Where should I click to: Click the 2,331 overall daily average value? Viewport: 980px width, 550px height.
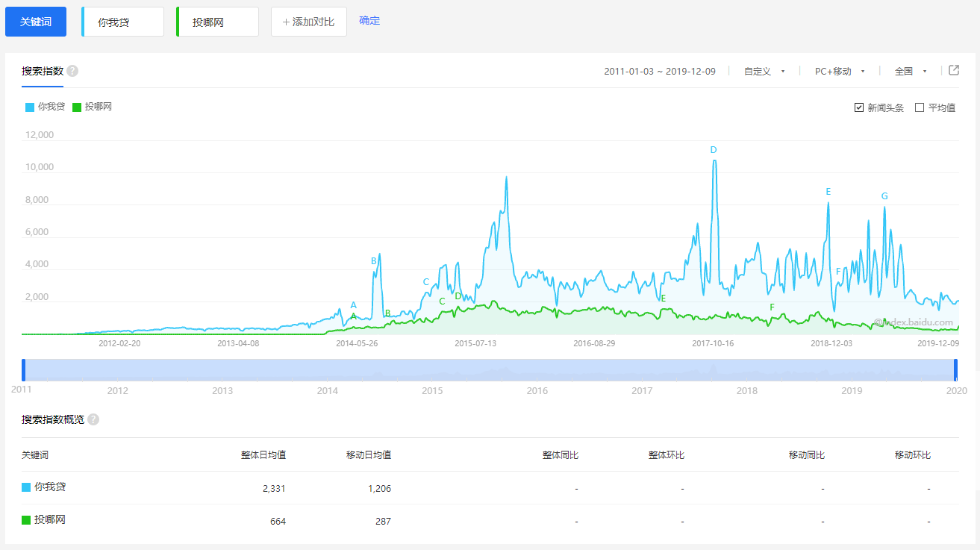274,489
